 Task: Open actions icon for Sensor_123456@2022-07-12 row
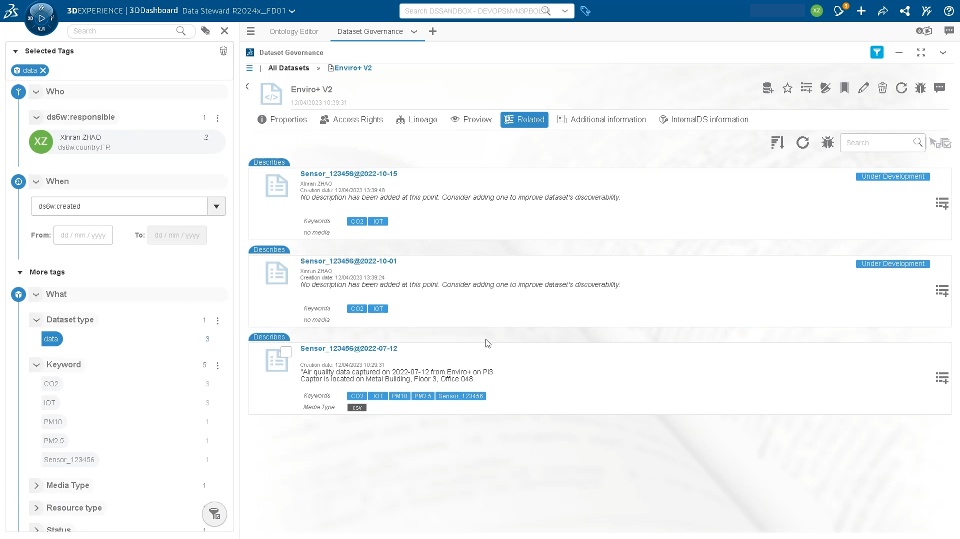942,378
